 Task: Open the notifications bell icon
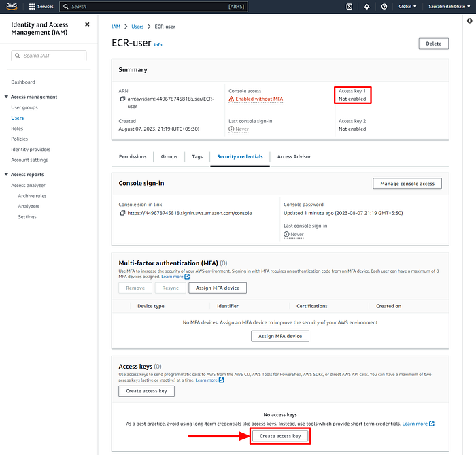(x=367, y=6)
